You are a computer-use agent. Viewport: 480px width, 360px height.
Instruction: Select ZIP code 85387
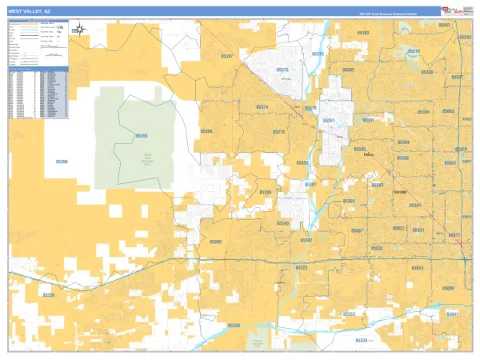click(x=227, y=56)
